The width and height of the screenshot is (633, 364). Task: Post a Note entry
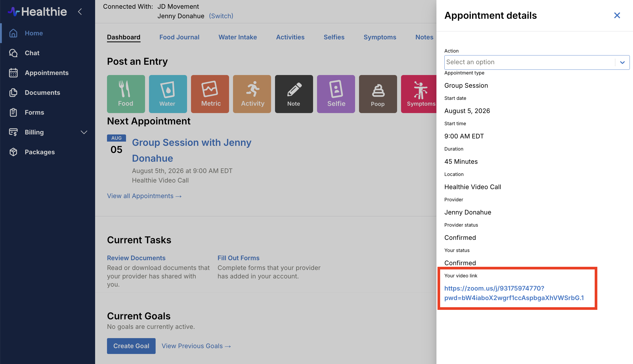[x=294, y=94]
